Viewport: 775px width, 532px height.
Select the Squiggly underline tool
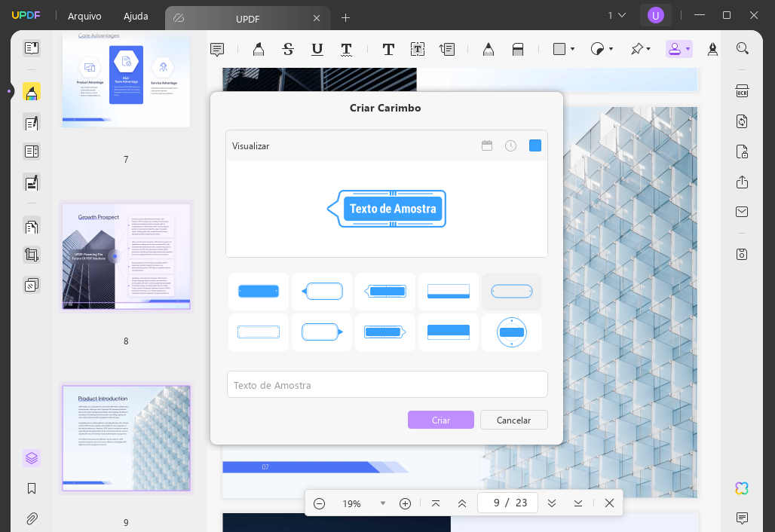(x=347, y=49)
